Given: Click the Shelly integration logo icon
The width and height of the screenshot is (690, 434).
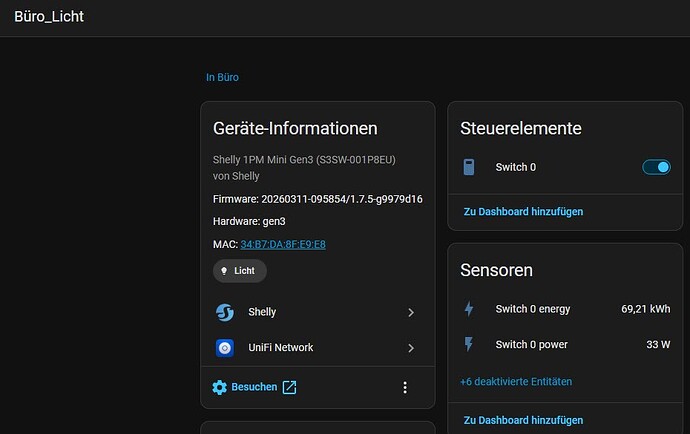Looking at the screenshot, I should click(225, 313).
